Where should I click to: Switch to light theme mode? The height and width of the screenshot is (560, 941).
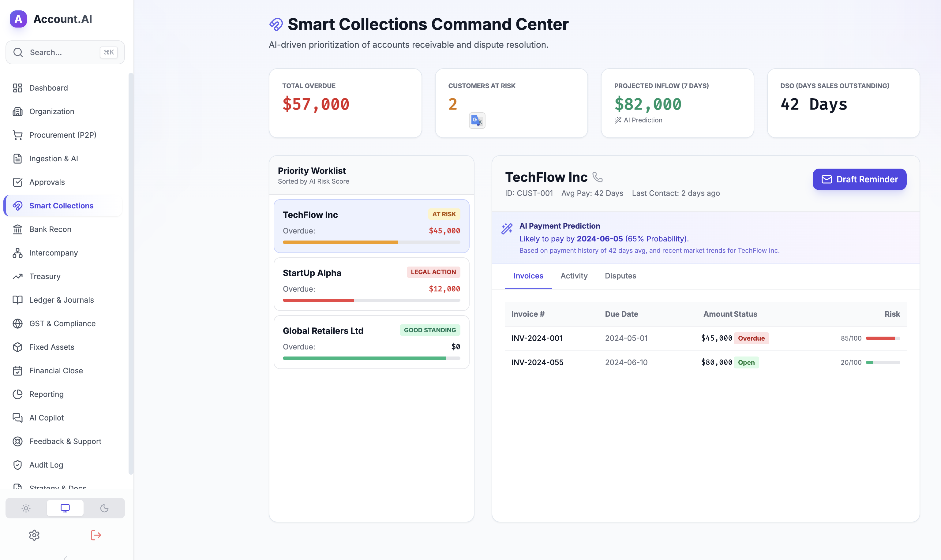[26, 508]
